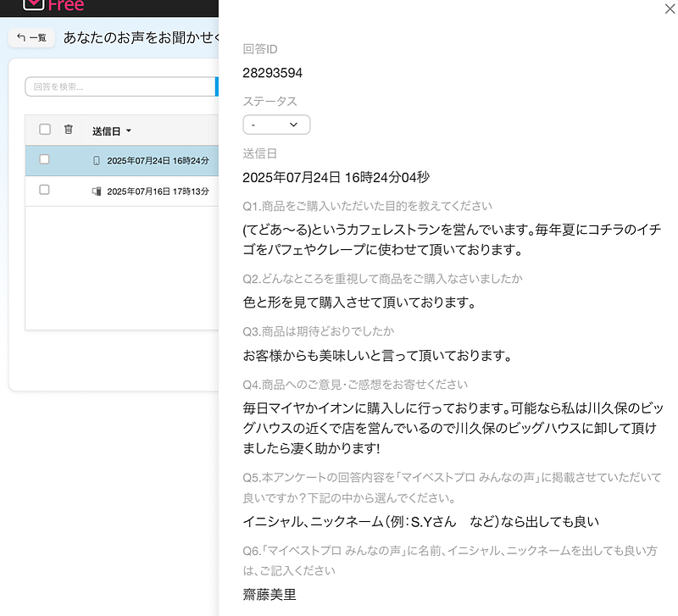Click the name 齋藤美里 in Q6 answer
Image resolution: width=678 pixels, height=616 pixels.
tap(270, 595)
